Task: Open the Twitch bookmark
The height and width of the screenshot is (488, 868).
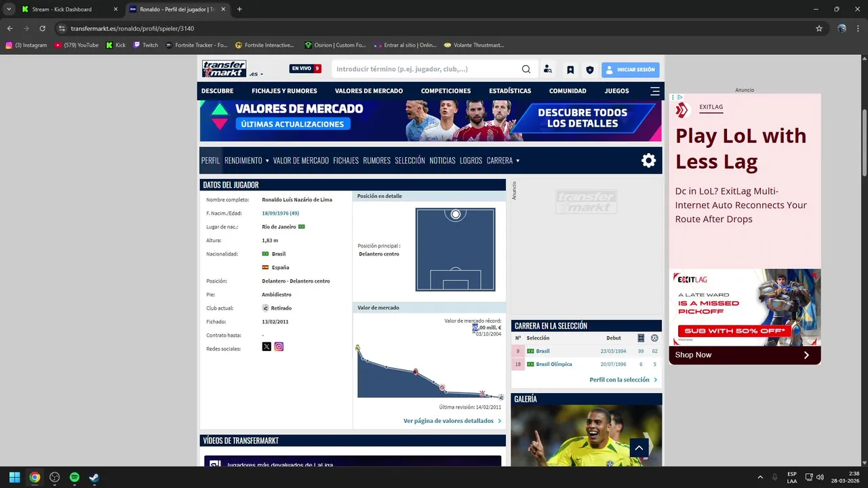Action: click(146, 45)
